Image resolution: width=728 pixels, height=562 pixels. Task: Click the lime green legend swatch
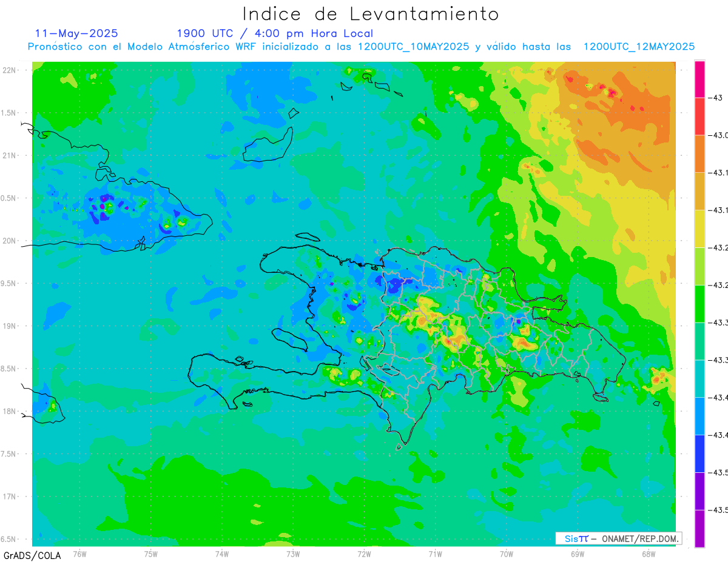tap(699, 266)
